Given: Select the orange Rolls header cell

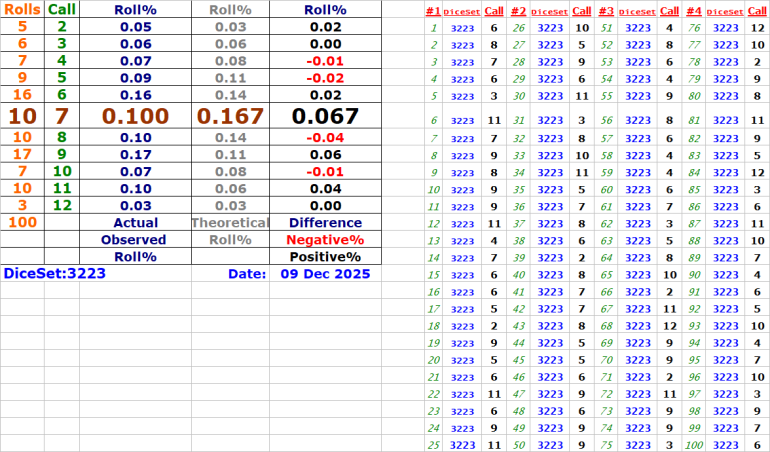Looking at the screenshot, I should (22, 9).
